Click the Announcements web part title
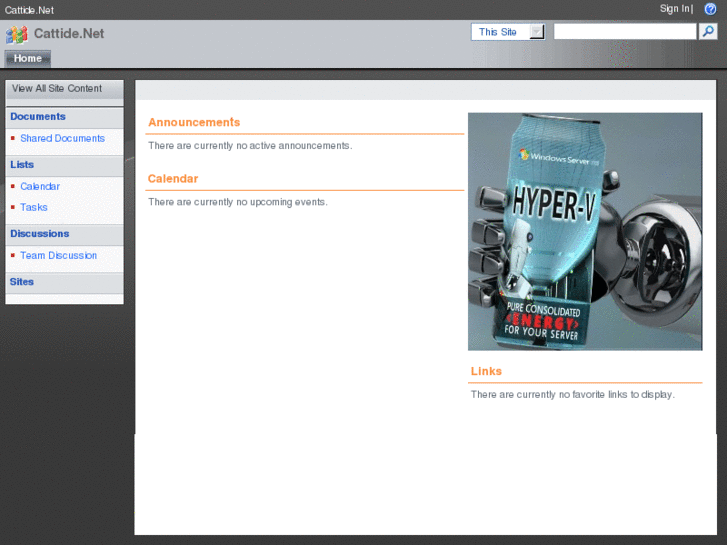Screen dimensions: 727x545 point(194,123)
